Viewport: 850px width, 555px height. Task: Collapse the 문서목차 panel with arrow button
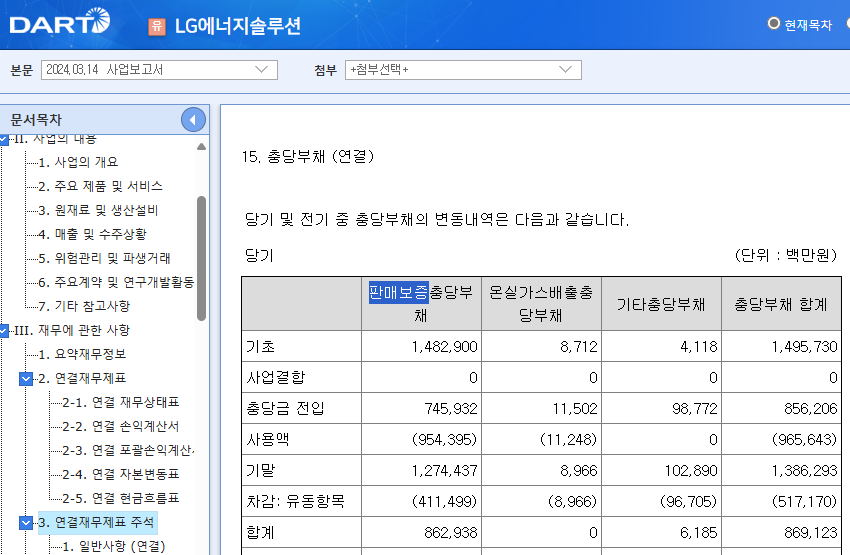coord(193,120)
